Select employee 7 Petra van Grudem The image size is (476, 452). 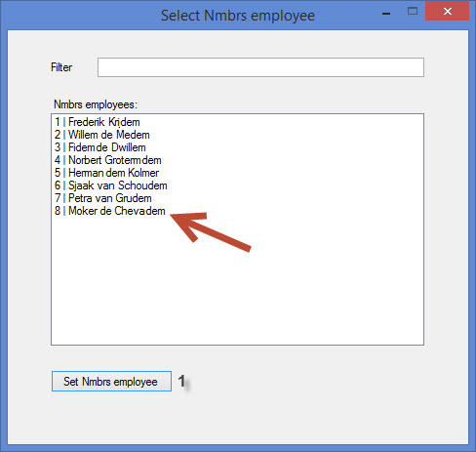[103, 198]
